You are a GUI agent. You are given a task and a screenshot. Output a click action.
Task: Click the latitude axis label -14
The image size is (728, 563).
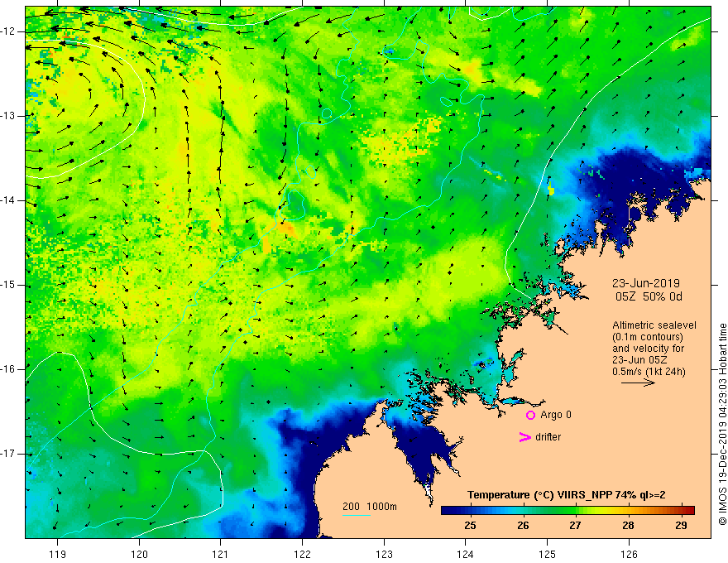pos(9,200)
